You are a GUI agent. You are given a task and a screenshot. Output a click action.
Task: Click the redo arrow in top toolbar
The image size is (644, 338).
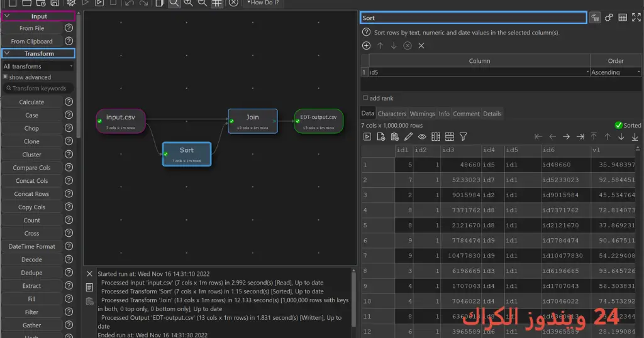(143, 3)
